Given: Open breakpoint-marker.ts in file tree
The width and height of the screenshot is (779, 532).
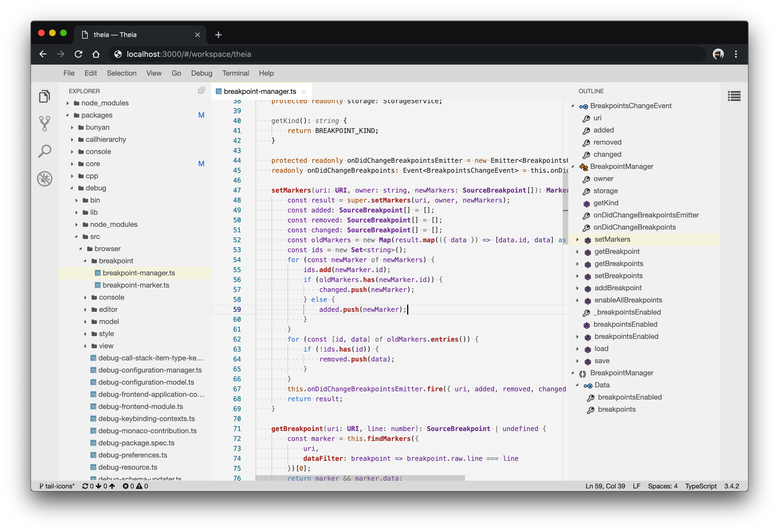Looking at the screenshot, I should (x=136, y=285).
